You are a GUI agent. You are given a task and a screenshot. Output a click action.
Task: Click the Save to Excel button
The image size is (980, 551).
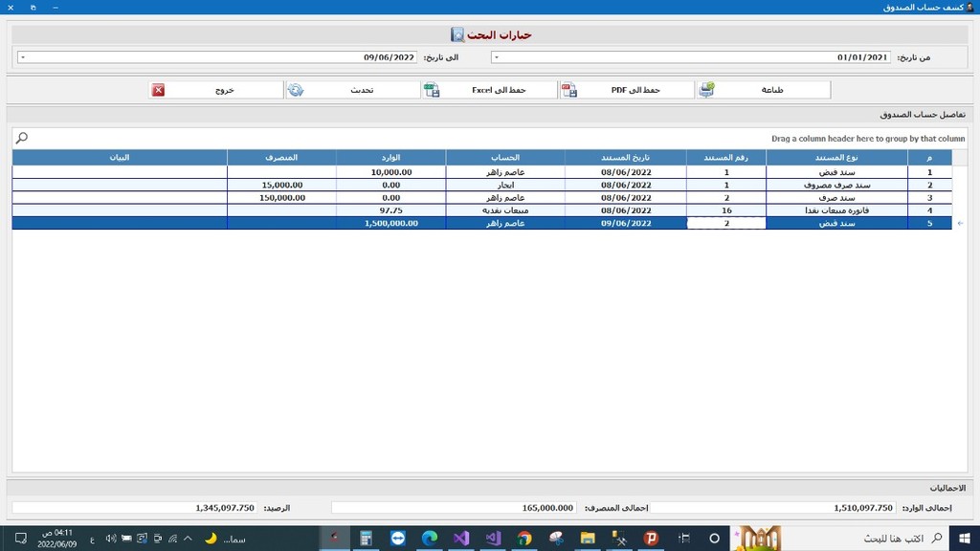tap(489, 90)
